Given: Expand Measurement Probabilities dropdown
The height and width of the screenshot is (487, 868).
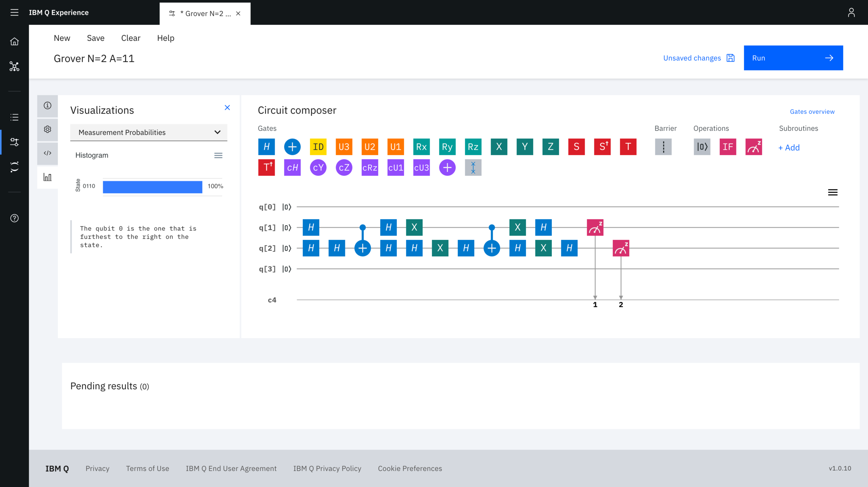Looking at the screenshot, I should click(149, 132).
